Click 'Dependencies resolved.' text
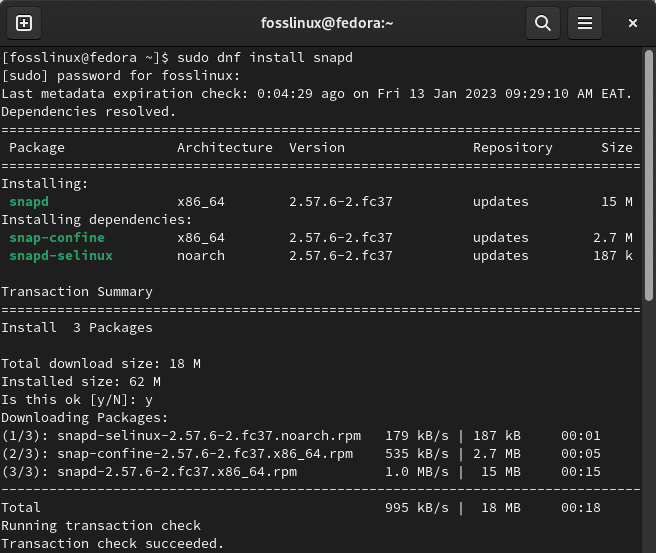 tap(89, 112)
